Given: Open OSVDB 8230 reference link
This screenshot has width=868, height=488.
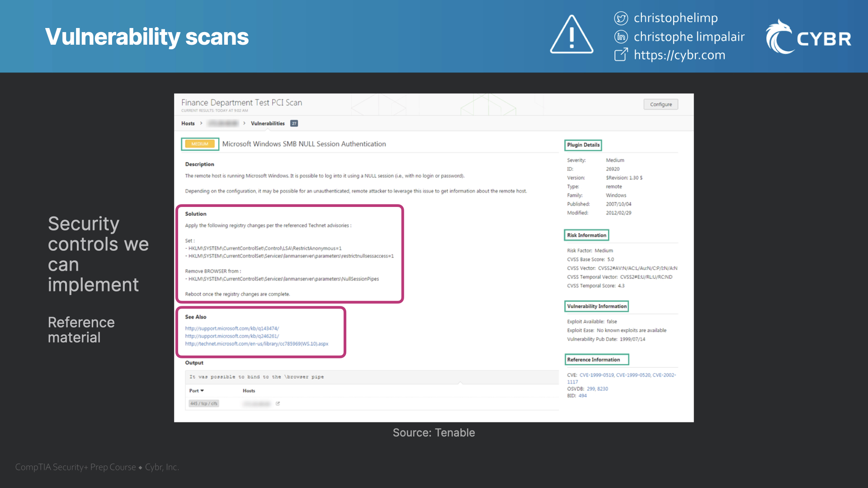Looking at the screenshot, I should click(x=603, y=389).
